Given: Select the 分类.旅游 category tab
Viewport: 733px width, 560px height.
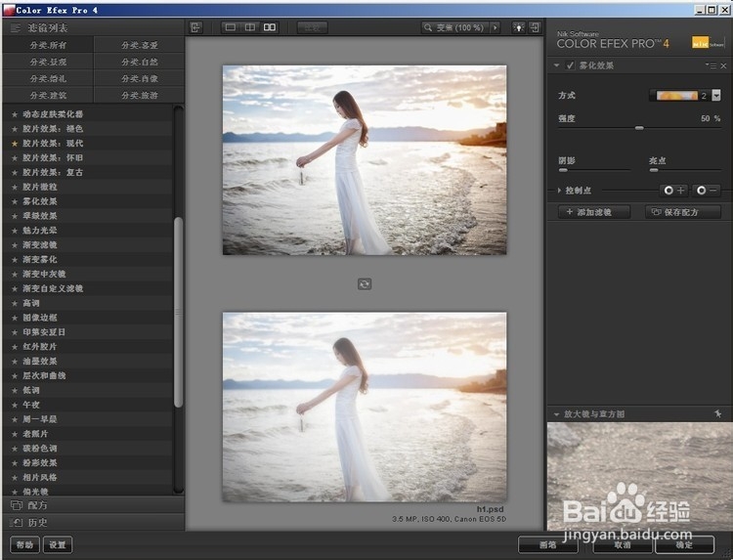Looking at the screenshot, I should [140, 96].
